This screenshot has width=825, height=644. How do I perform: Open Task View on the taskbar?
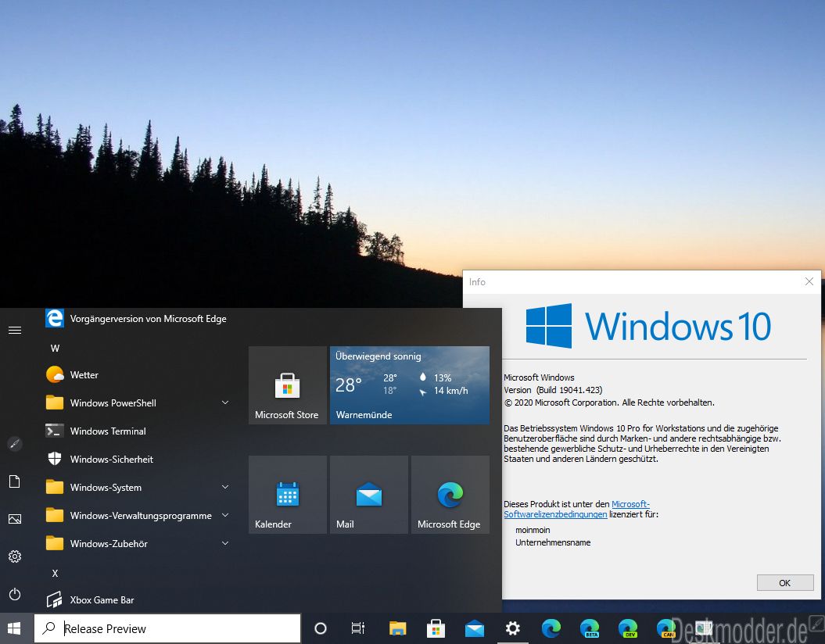point(358,628)
